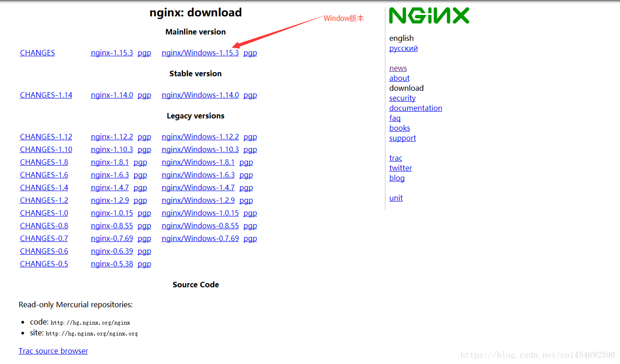Open pgp link beside nginx/Windows-1.12.2
Image resolution: width=620 pixels, height=364 pixels.
coord(250,137)
